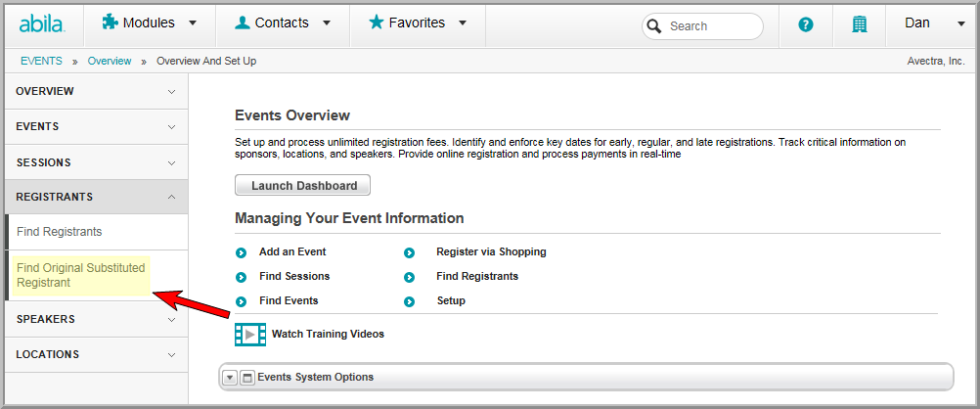
Task: Click the Launch Dashboard button
Action: pos(303,186)
